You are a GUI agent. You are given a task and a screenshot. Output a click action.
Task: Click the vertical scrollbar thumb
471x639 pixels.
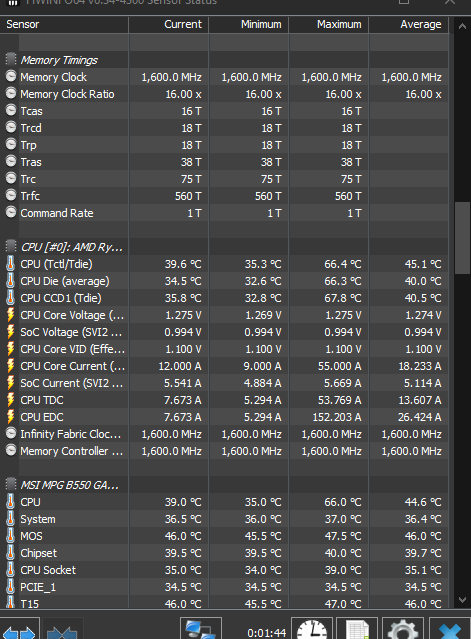click(462, 238)
